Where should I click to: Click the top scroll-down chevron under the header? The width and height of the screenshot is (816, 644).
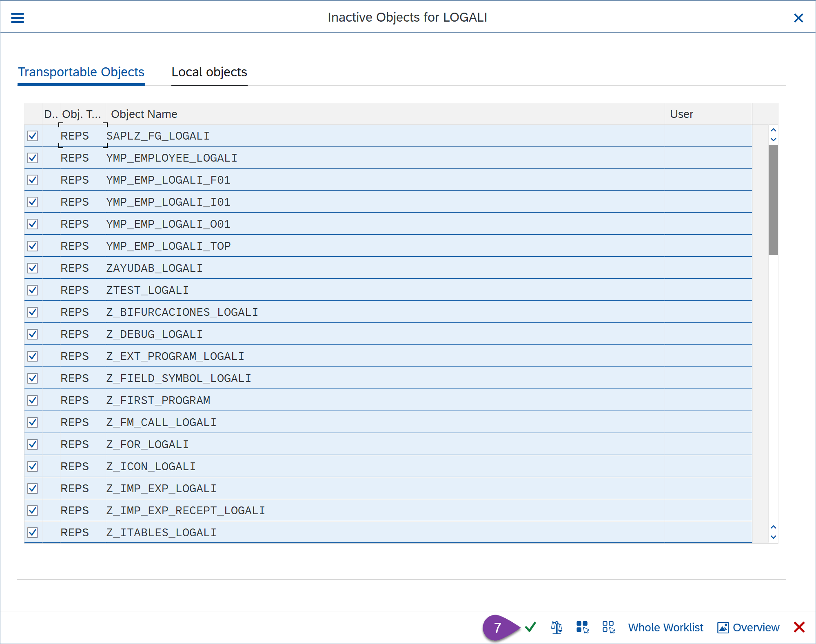tap(773, 140)
